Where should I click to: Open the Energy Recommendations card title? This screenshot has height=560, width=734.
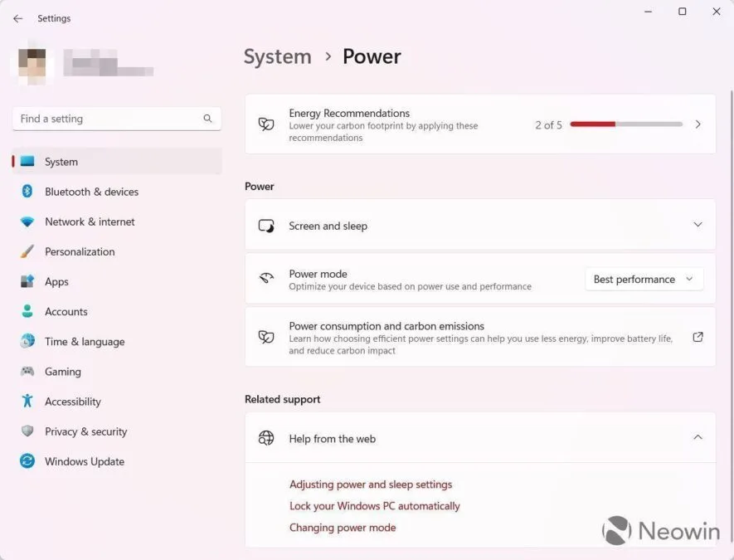coord(349,114)
